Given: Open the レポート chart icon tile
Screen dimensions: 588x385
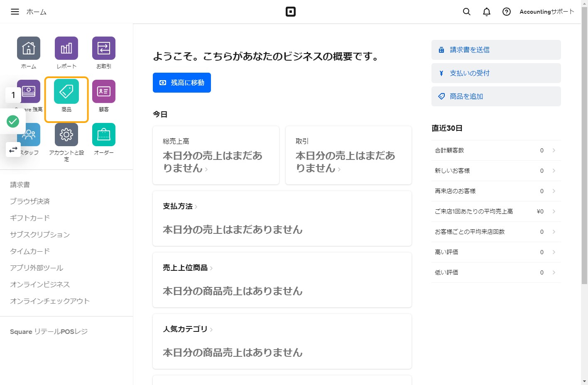Looking at the screenshot, I should pos(66,48).
